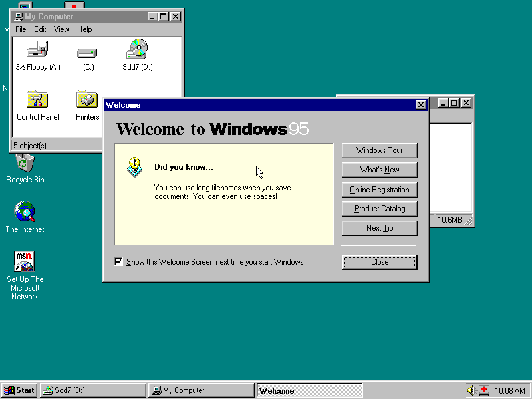The height and width of the screenshot is (399, 532).
Task: Select Set Up The Microsoft Network icon
Action: (25, 261)
